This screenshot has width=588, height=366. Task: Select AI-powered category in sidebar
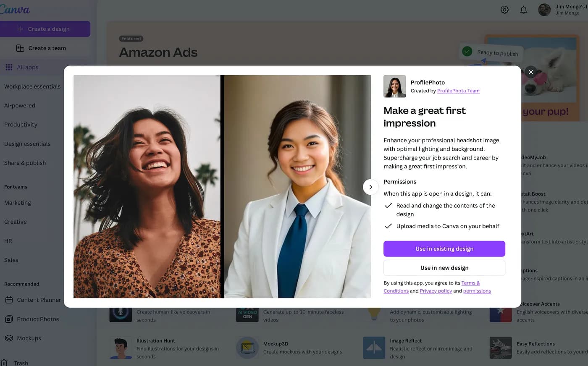pos(20,105)
